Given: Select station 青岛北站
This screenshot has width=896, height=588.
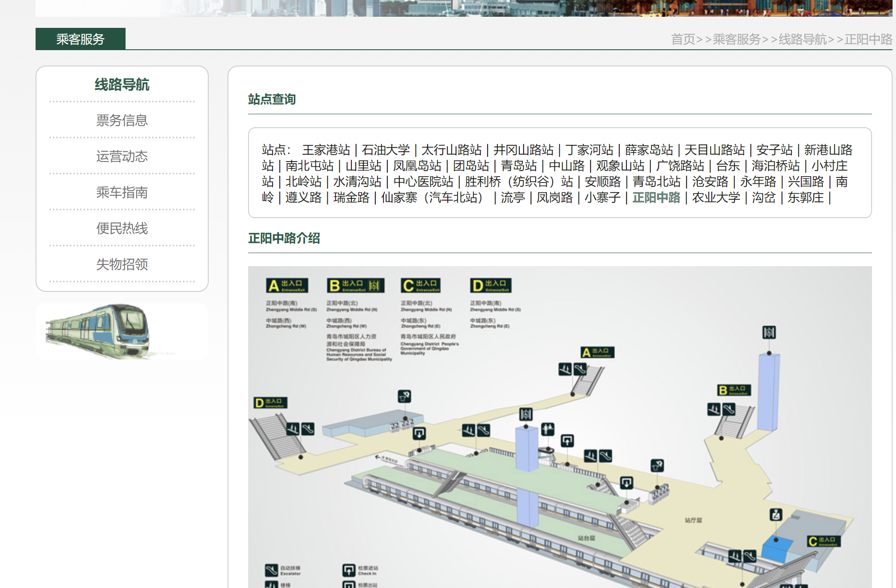Looking at the screenshot, I should click(x=656, y=182).
